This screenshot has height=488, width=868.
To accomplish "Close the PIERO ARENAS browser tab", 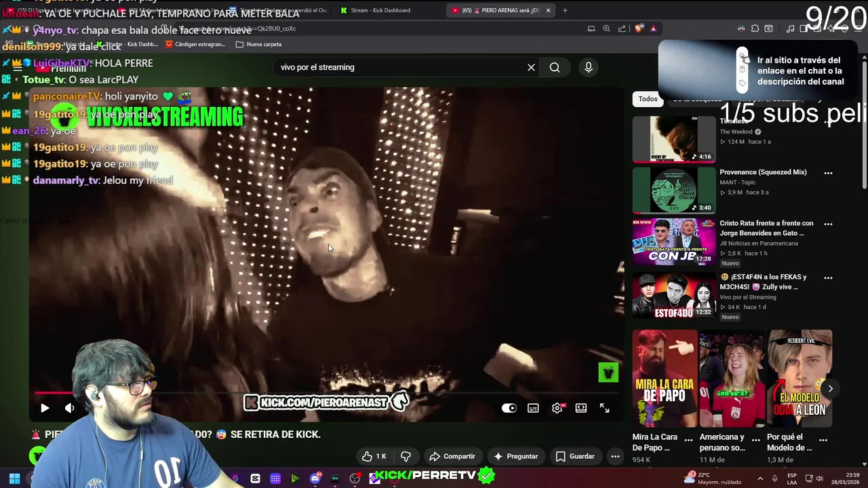I will 548,10.
